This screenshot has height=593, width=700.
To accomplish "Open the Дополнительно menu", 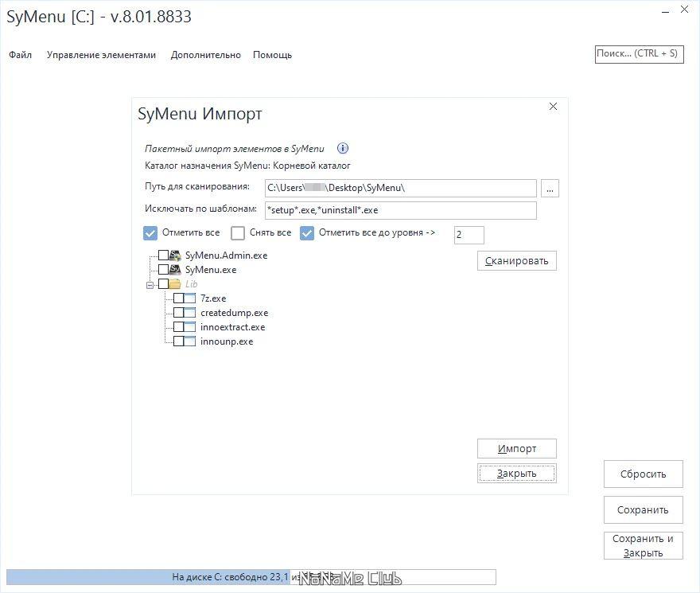I will pos(206,55).
